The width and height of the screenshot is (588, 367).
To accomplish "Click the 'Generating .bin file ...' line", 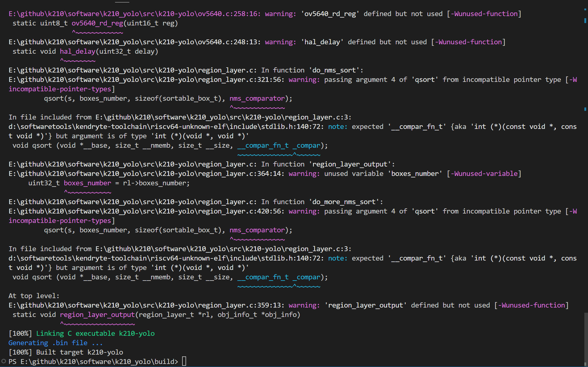I will (56, 343).
